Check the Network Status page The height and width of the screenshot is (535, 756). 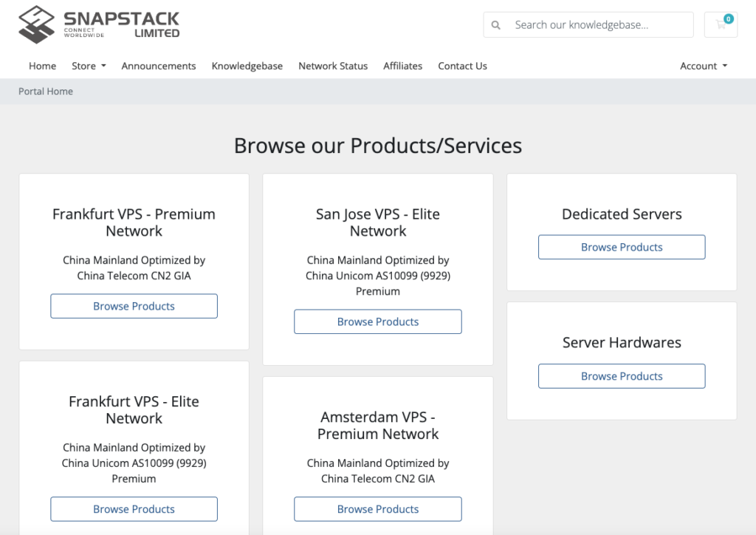click(333, 66)
